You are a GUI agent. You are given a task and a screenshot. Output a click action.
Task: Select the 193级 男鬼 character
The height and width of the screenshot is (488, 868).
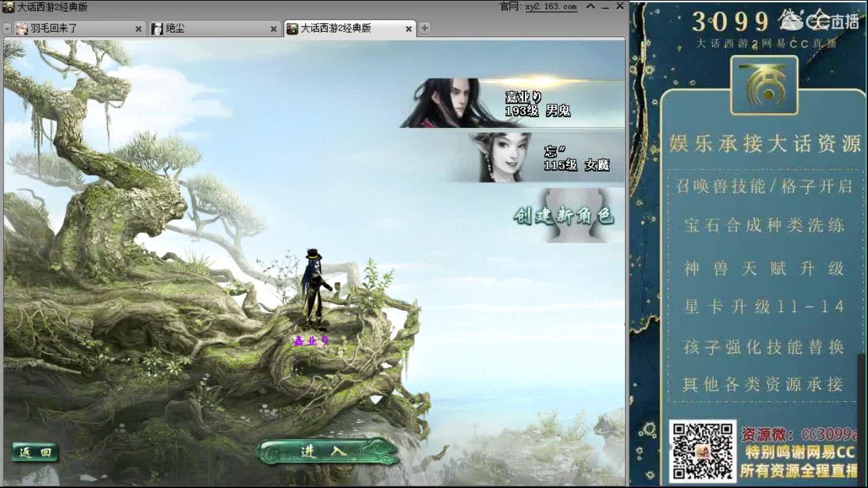coord(513,103)
